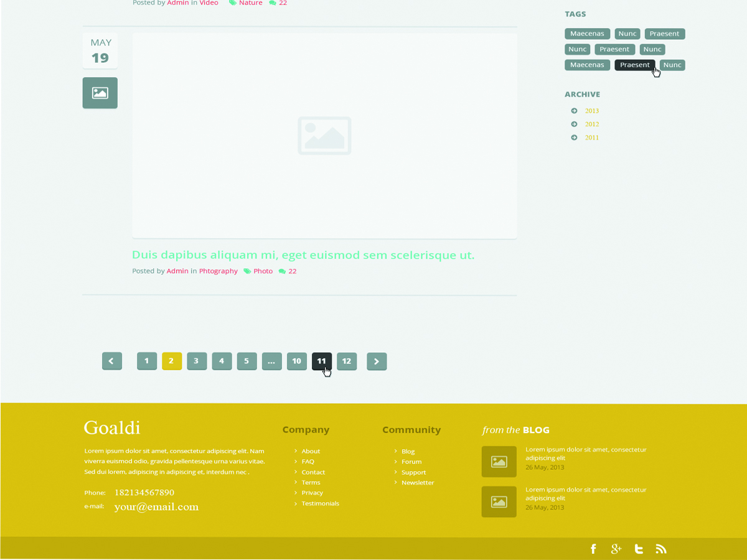Select the highlighted Praesent tag
The width and height of the screenshot is (747, 560).
pyautogui.click(x=634, y=65)
